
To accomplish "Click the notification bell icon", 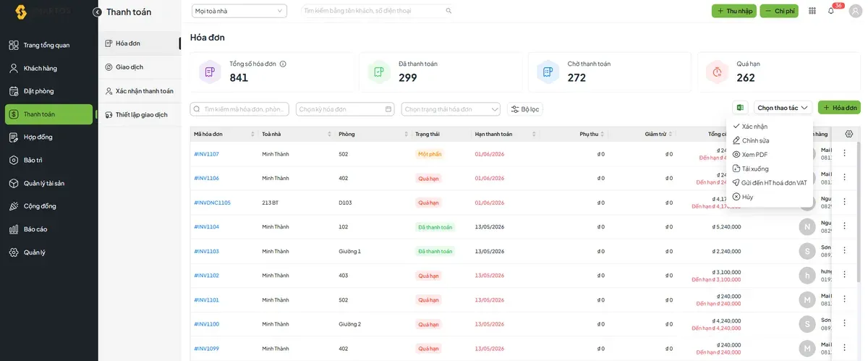I will pyautogui.click(x=831, y=11).
